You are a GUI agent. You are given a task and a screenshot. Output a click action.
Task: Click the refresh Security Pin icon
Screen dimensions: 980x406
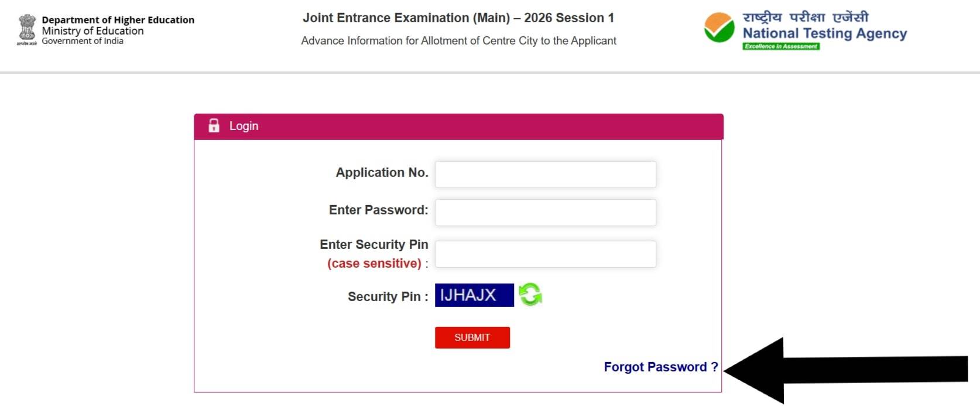click(x=529, y=295)
